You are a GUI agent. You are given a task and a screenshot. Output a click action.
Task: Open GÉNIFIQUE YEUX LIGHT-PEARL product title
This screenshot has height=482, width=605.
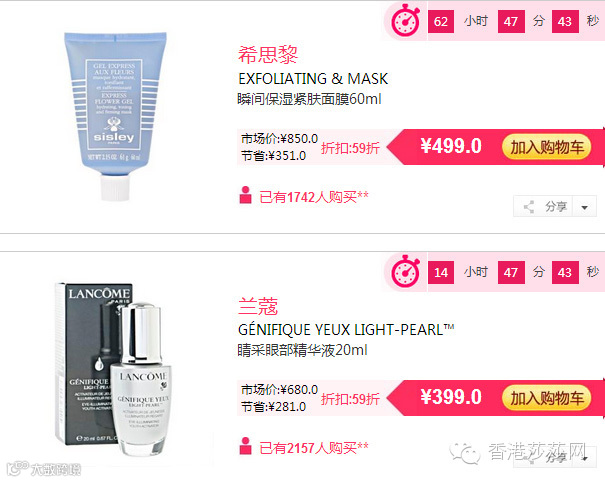point(346,330)
